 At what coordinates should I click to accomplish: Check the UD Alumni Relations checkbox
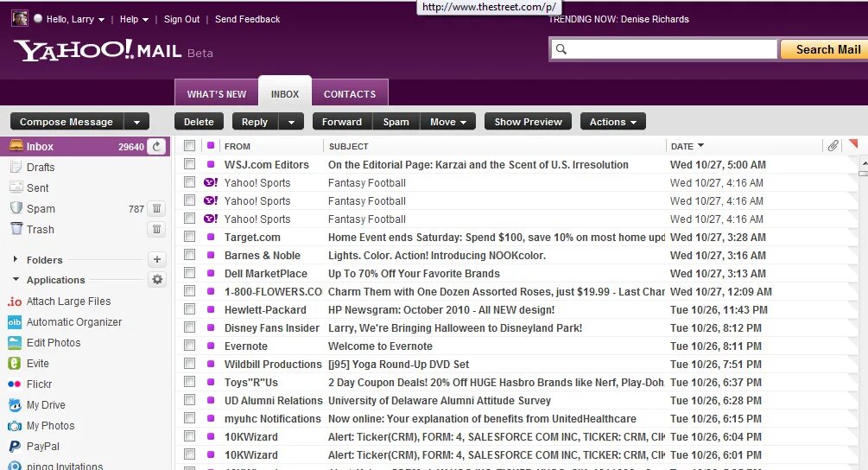[x=190, y=400]
